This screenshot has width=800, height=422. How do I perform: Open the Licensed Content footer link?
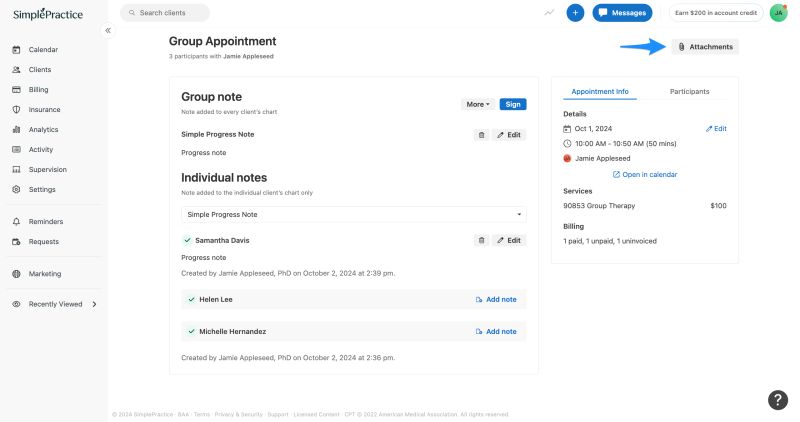pyautogui.click(x=316, y=414)
